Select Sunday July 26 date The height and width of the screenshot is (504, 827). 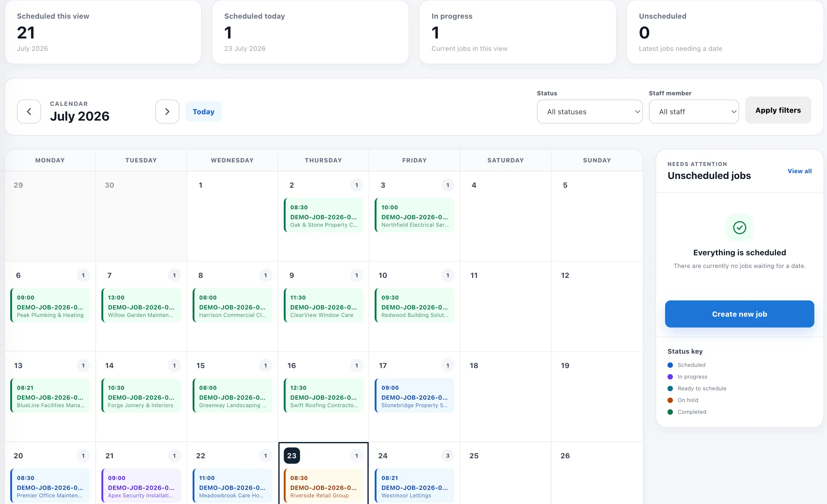[x=565, y=456]
